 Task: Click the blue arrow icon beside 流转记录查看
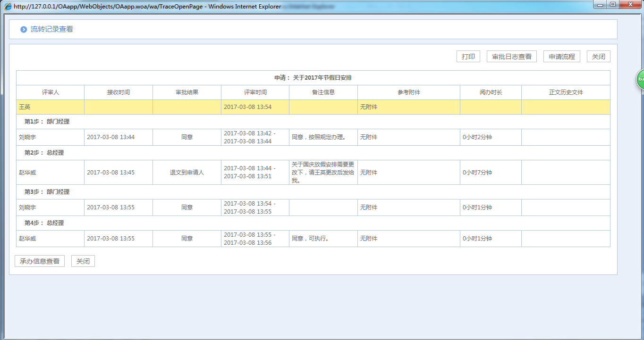tap(24, 29)
